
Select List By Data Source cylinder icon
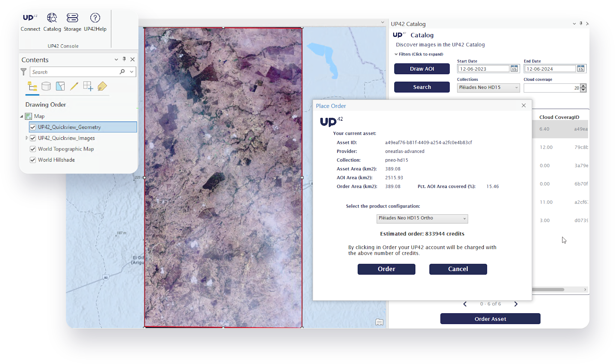(x=46, y=86)
